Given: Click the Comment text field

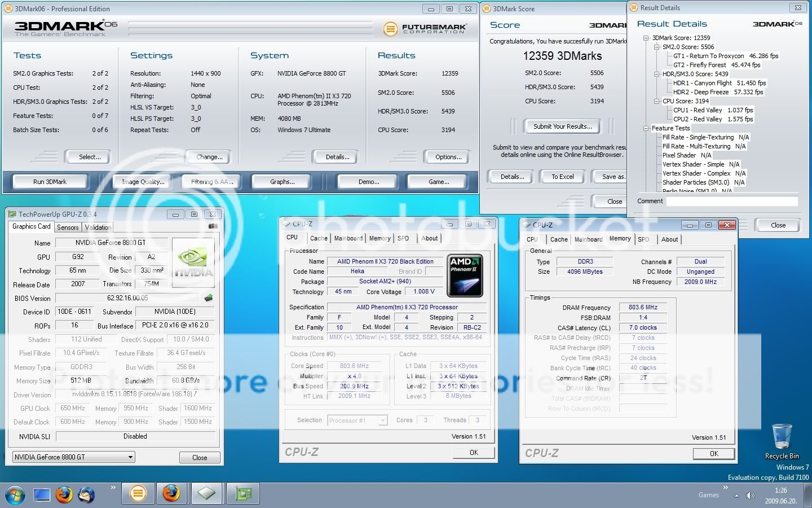Looking at the screenshot, I should click(x=732, y=201).
